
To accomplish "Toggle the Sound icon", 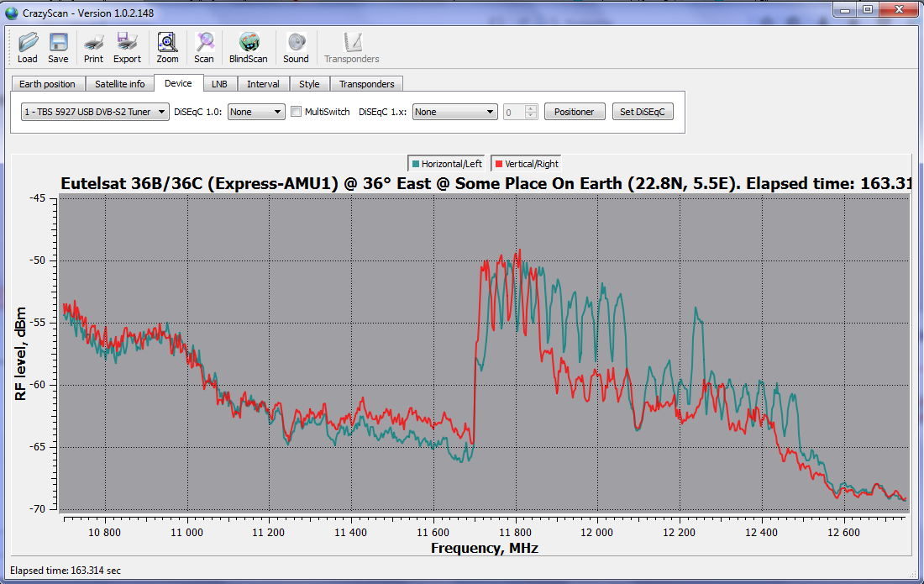I will click(296, 44).
